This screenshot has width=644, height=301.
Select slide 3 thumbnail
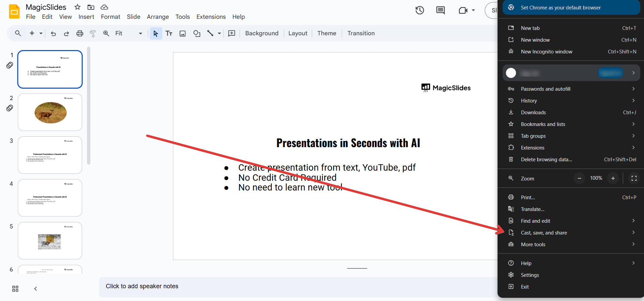50,155
